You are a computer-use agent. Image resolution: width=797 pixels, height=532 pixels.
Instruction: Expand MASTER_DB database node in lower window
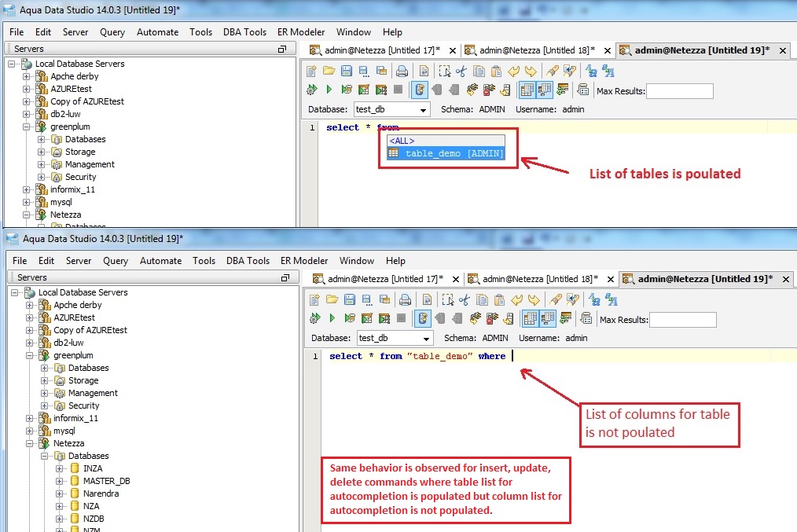tap(60, 481)
